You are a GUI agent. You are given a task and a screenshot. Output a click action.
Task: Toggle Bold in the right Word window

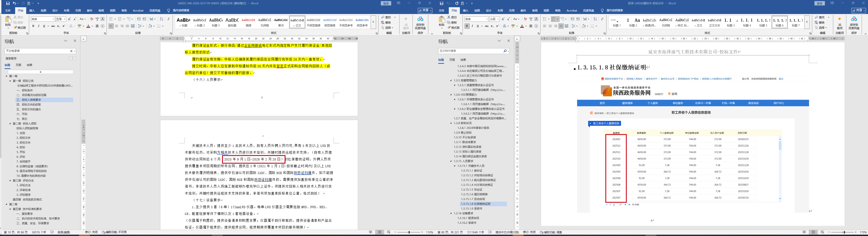coord(467,26)
